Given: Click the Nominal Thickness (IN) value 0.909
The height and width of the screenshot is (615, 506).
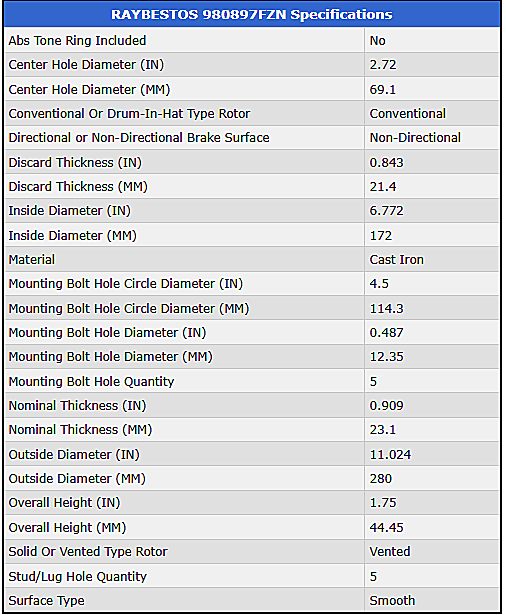Looking at the screenshot, I should pos(386,406).
